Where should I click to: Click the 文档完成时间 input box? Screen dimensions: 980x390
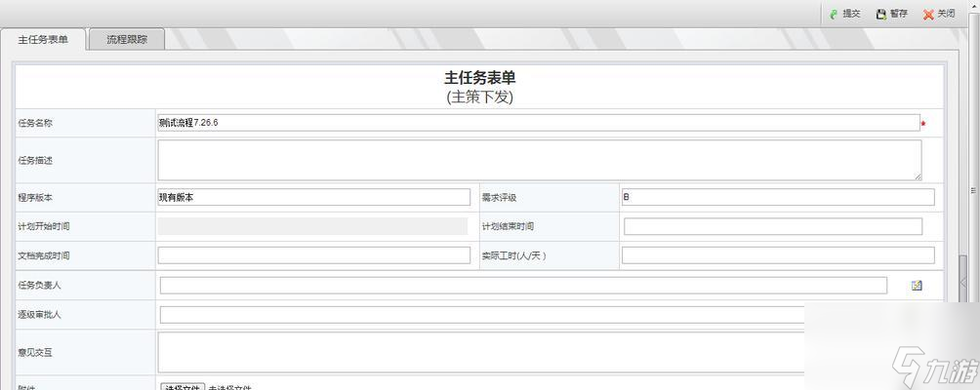click(x=313, y=255)
